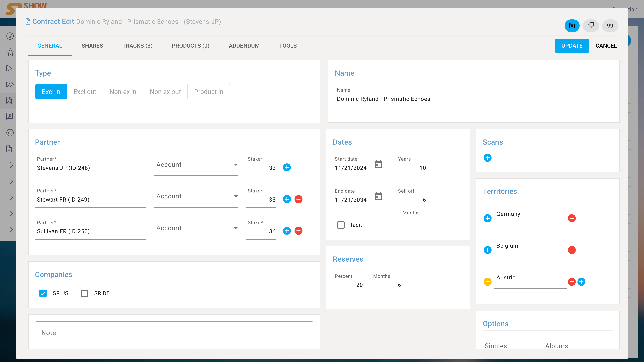
Task: Open the End date calendar picker
Action: [378, 196]
